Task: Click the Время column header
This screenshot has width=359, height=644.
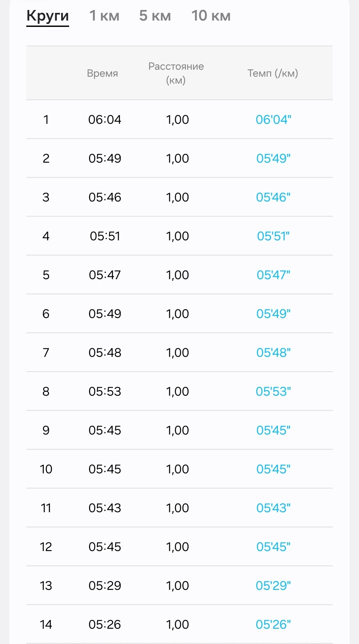Action: 102,73
